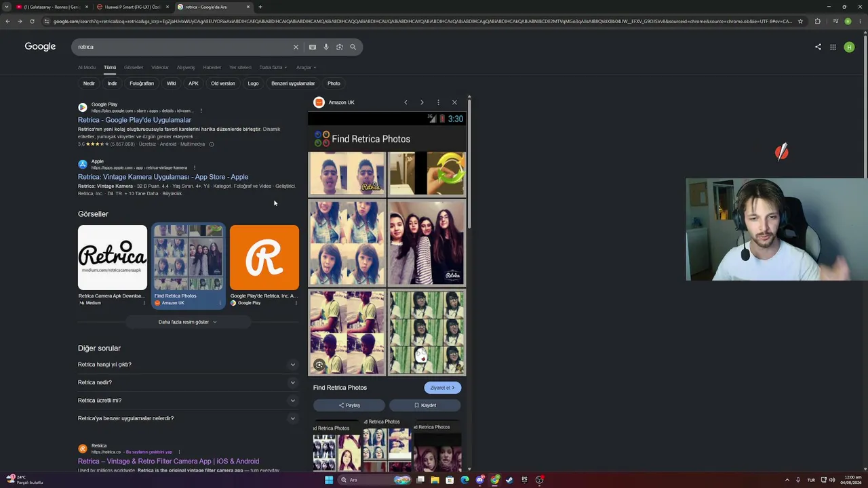Open Google Lens image search
Image resolution: width=868 pixels, height=488 pixels.
(x=340, y=47)
